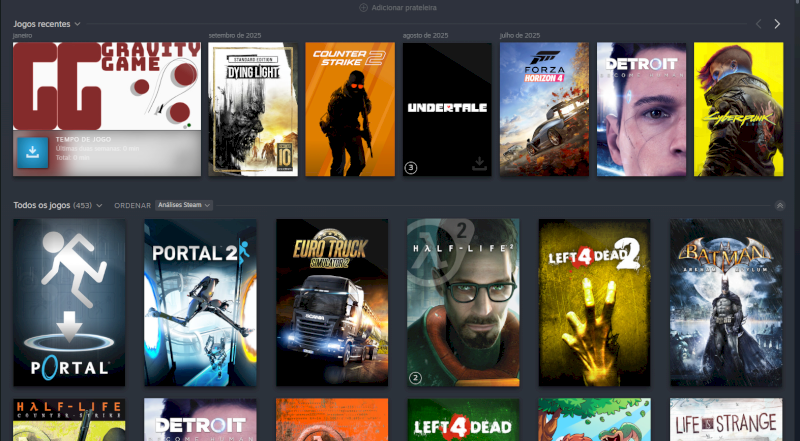
Task: Select Left 4 Dead 2 cover
Action: (x=594, y=302)
